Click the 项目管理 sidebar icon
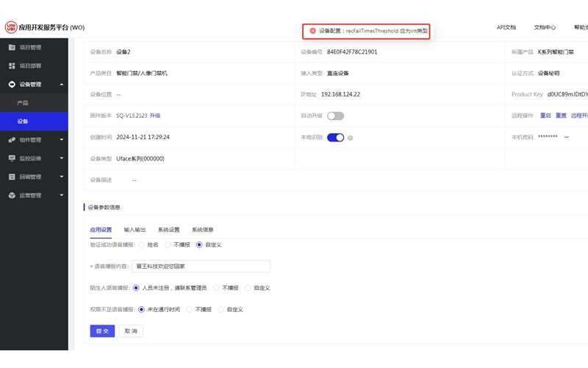Image resolution: width=588 pixels, height=368 pixels. 12,47
